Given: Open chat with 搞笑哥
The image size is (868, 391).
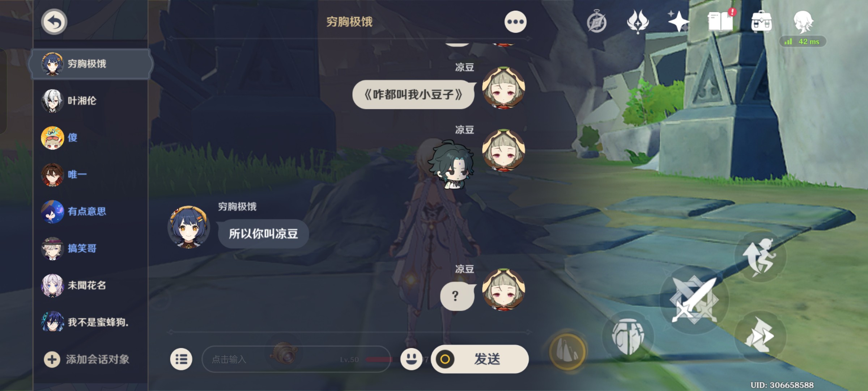Looking at the screenshot, I should (x=91, y=248).
